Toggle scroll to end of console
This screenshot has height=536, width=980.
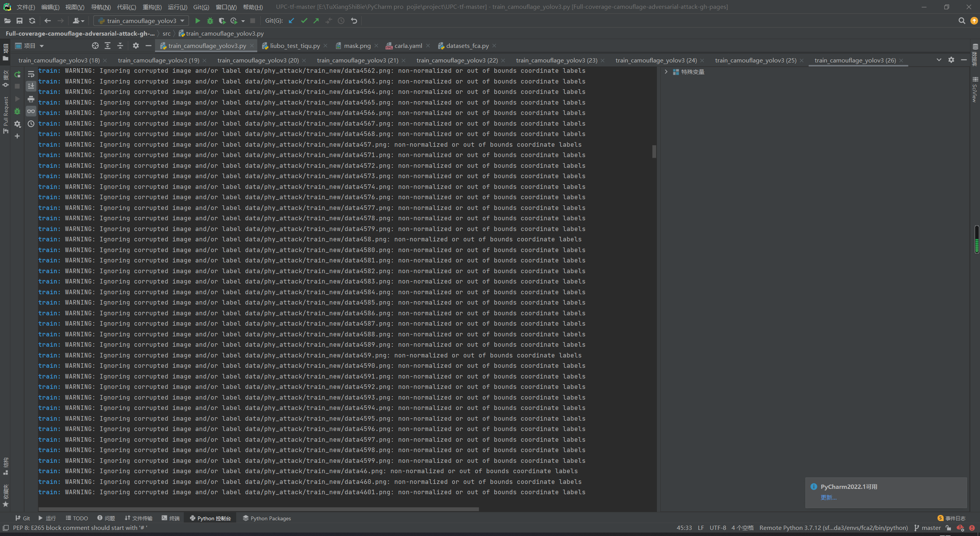pos(31,86)
